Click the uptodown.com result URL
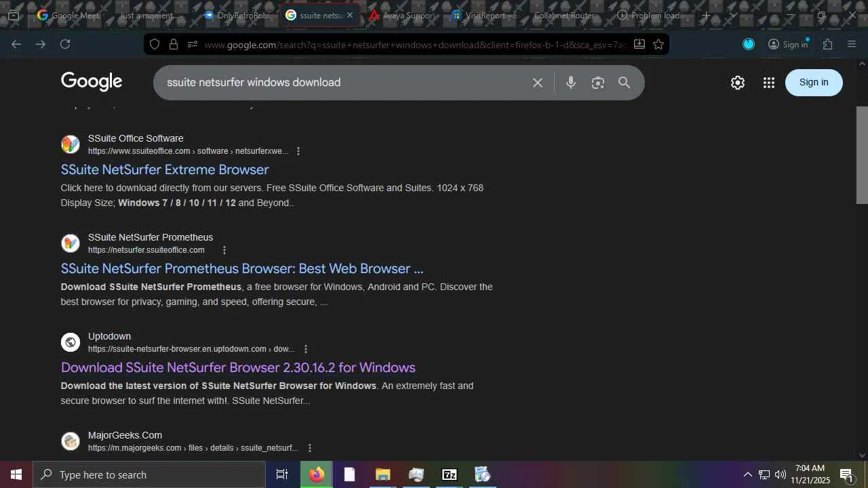The height and width of the screenshot is (488, 868). [x=191, y=349]
